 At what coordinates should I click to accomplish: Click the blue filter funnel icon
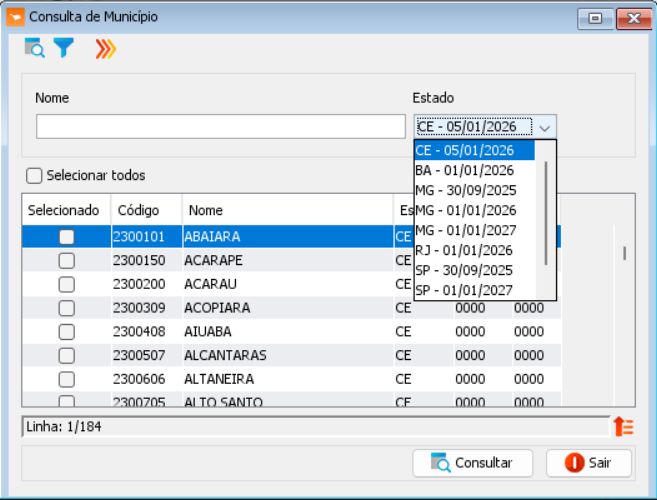point(64,48)
